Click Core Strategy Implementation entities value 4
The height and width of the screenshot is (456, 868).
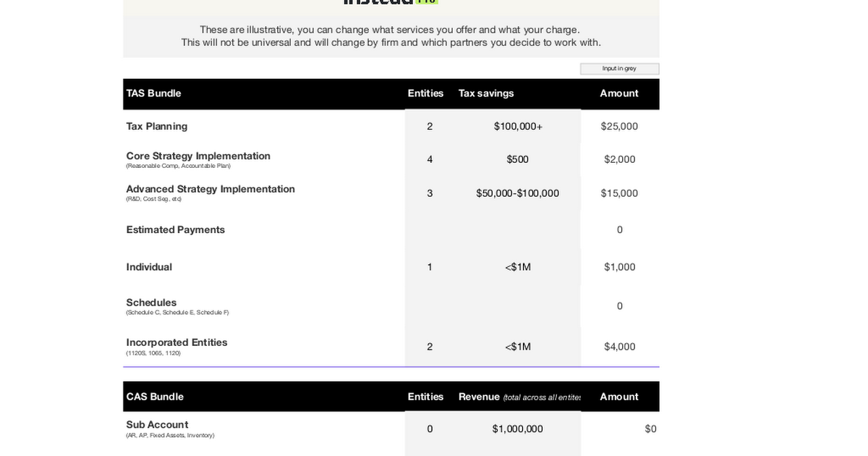tap(430, 159)
